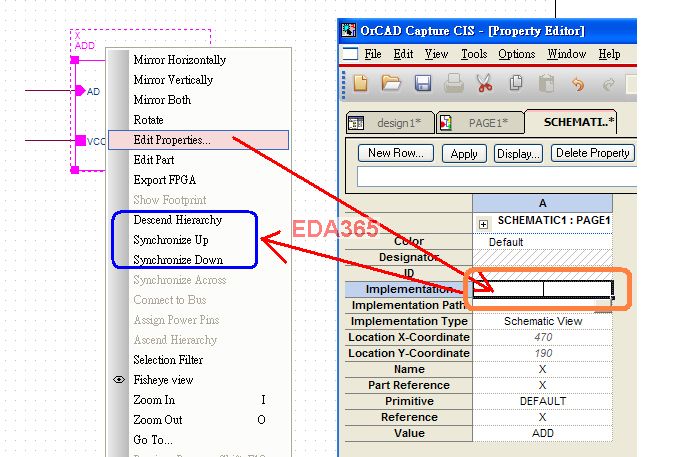Open the Tools menu
The height and width of the screenshot is (457, 673).
tap(474, 54)
